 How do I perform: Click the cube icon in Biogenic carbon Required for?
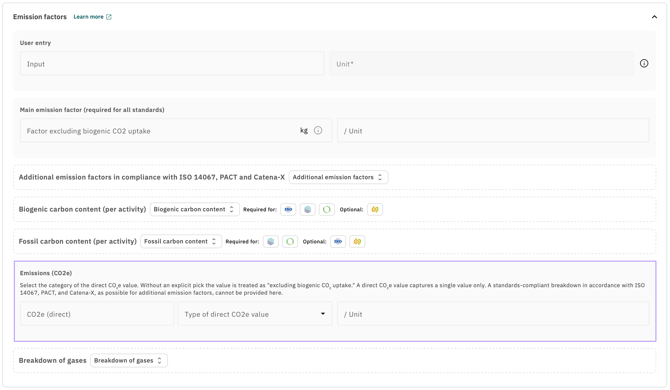(x=308, y=209)
